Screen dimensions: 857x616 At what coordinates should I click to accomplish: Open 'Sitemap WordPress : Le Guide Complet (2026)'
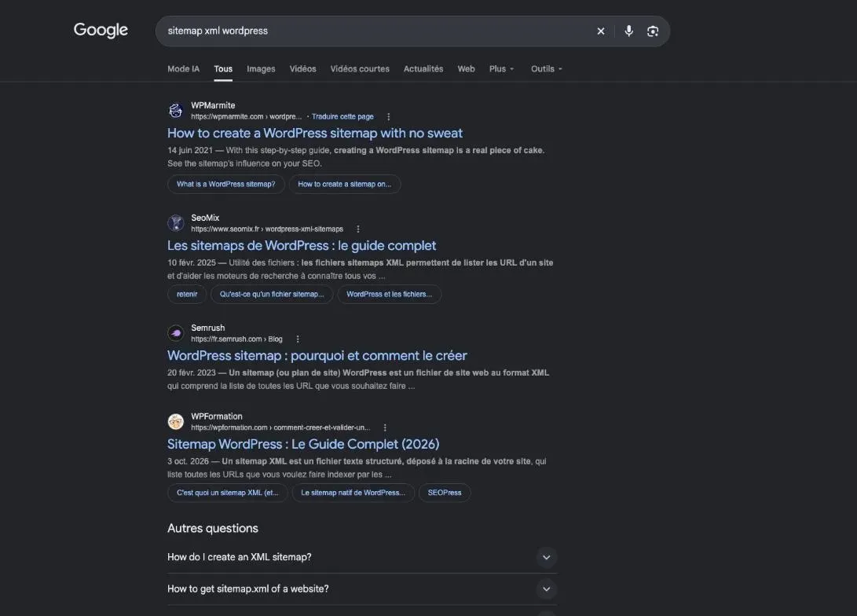point(303,444)
